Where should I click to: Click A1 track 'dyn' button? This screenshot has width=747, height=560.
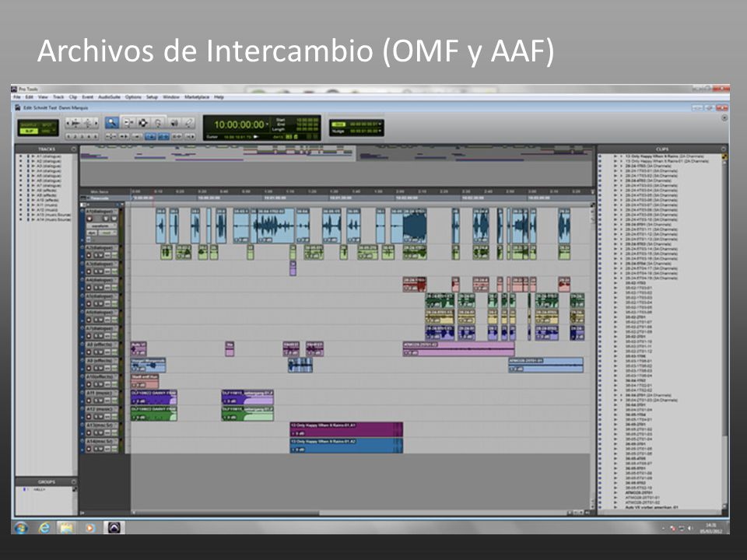coord(92,233)
